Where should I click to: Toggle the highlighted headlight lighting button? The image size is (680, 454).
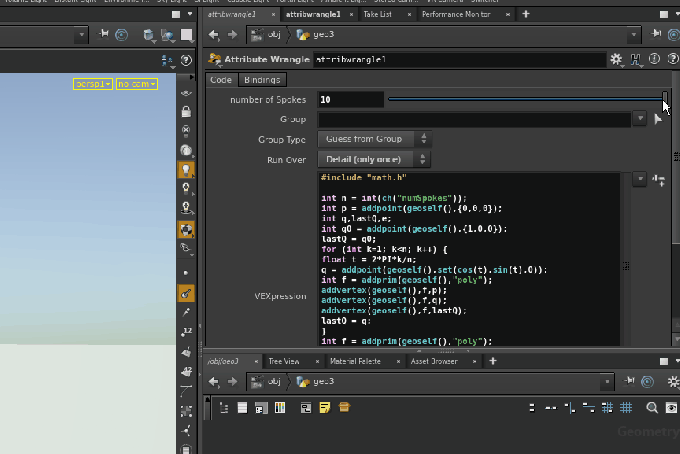pyautogui.click(x=186, y=169)
